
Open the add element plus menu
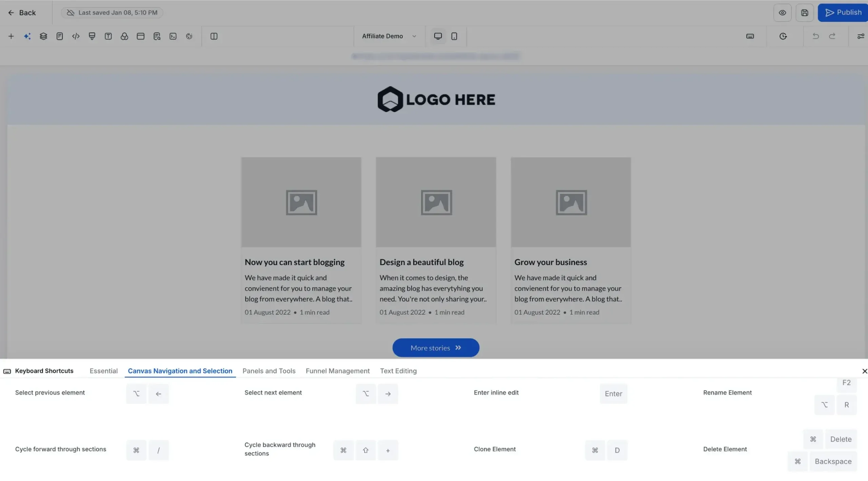point(11,36)
